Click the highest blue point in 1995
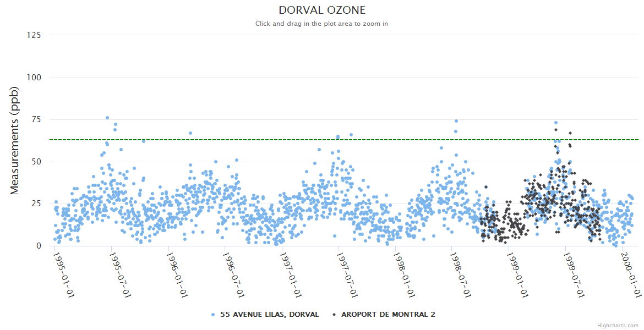This screenshot has width=644, height=330. 107,118
